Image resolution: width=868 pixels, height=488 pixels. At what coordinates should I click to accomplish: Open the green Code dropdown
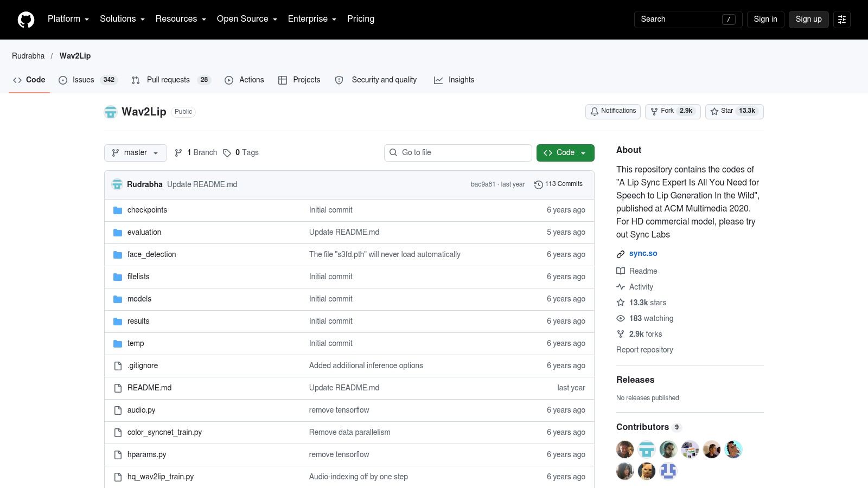click(x=565, y=153)
